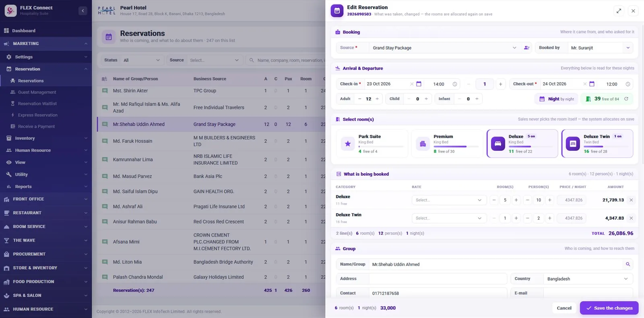This screenshot has width=644, height=318.
Task: Open the Rate select for Deluxe
Action: point(449,200)
